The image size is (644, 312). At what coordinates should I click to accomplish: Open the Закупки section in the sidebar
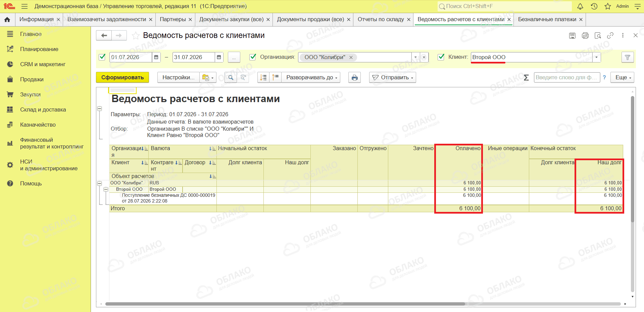click(x=30, y=94)
